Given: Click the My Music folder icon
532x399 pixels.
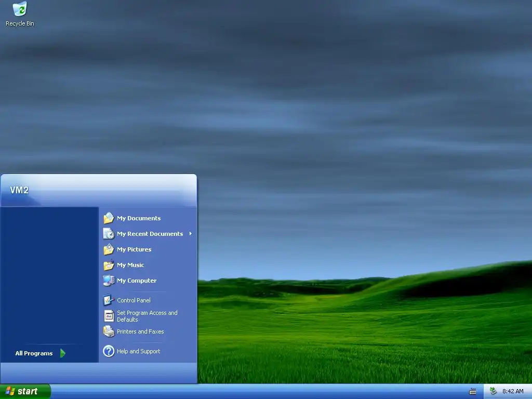Looking at the screenshot, I should coord(109,264).
